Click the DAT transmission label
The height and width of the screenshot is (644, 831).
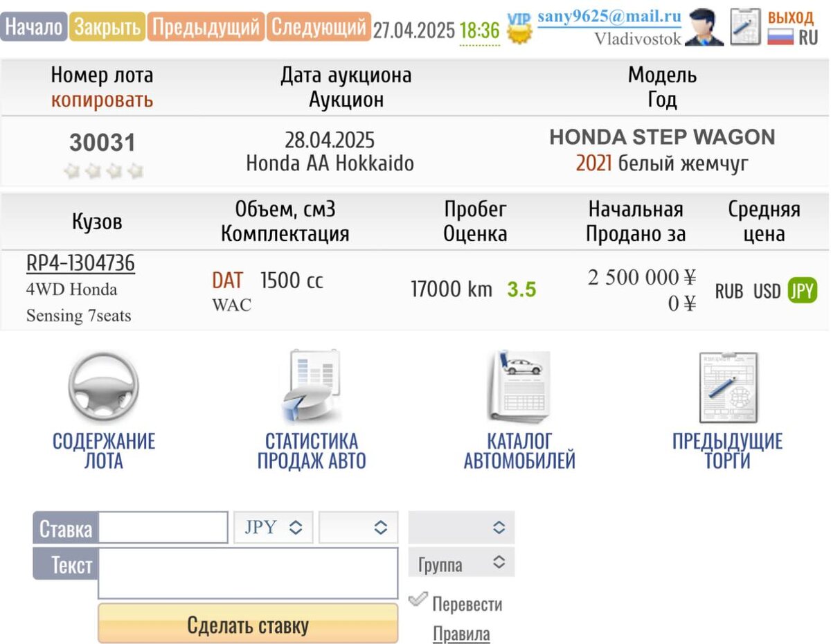pyautogui.click(x=227, y=280)
